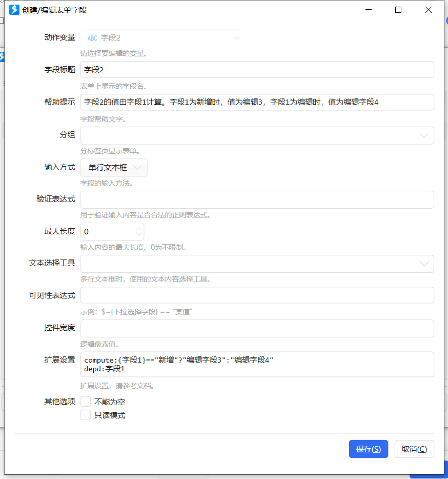Screen dimensions: 448x479
Task: Click the 取消(C) button
Action: coord(414,449)
